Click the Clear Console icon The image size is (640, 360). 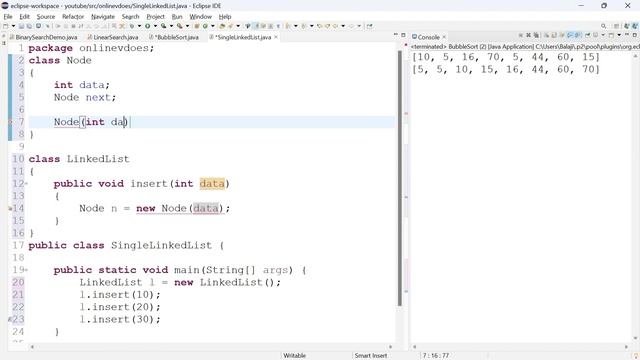pyautogui.click(x=547, y=36)
